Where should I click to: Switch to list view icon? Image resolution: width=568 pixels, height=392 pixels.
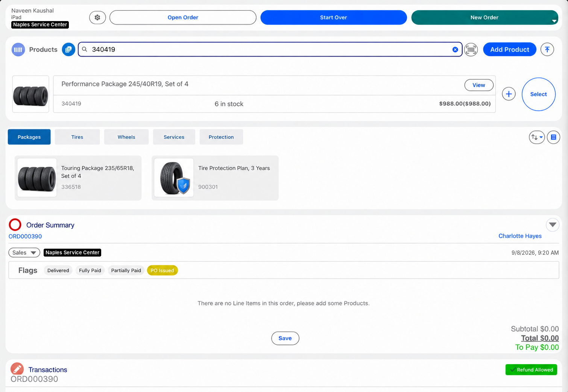[x=553, y=137]
